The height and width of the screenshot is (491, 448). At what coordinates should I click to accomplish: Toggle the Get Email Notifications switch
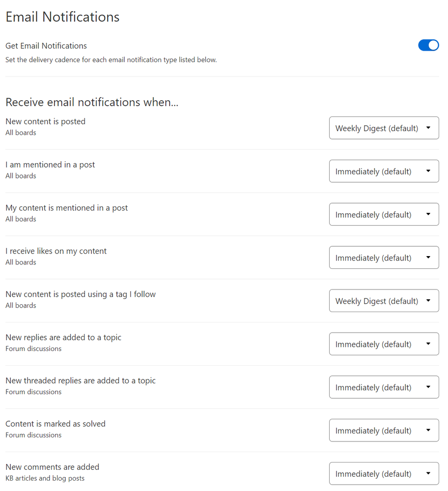click(x=428, y=46)
